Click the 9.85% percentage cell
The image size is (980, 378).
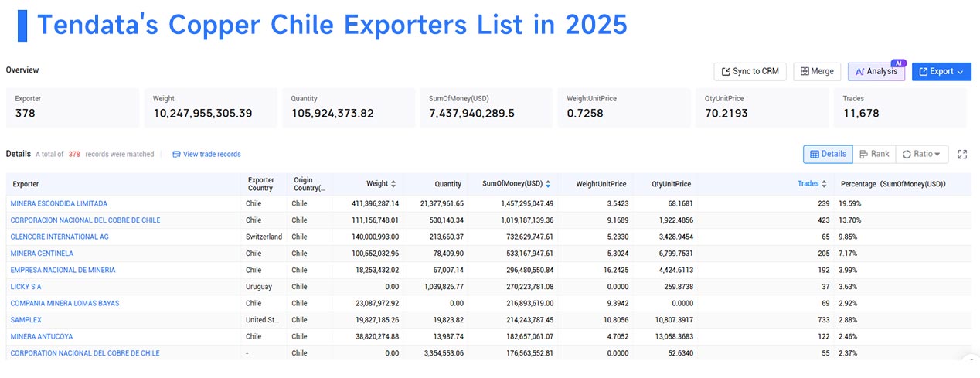849,237
